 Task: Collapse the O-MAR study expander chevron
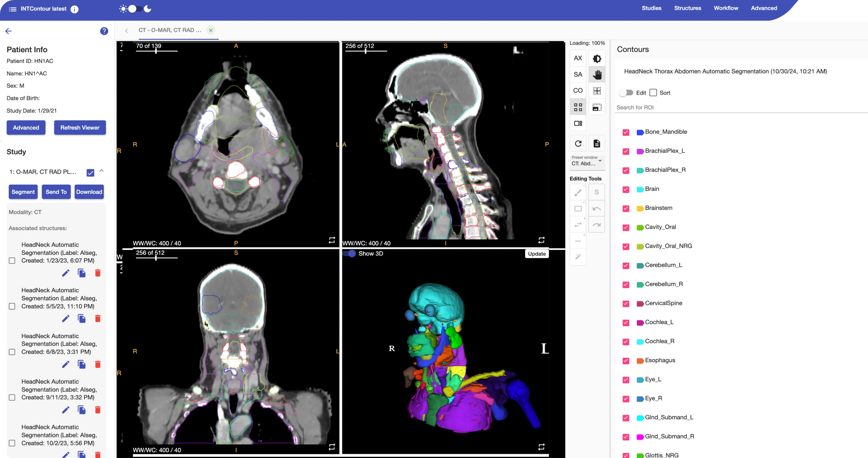pyautogui.click(x=101, y=171)
